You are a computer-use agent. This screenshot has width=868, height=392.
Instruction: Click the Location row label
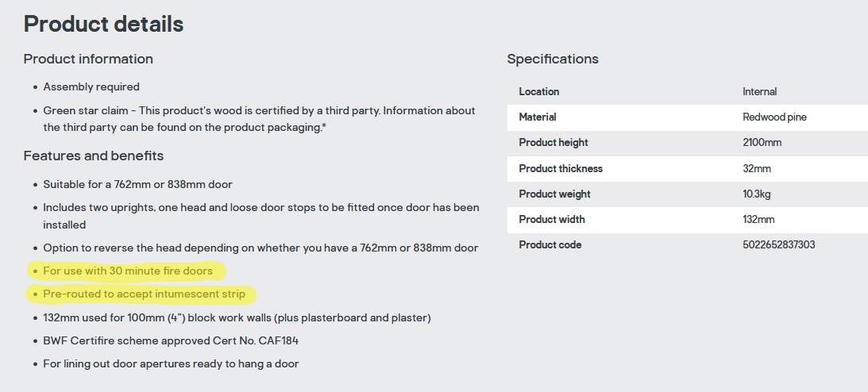tap(539, 91)
